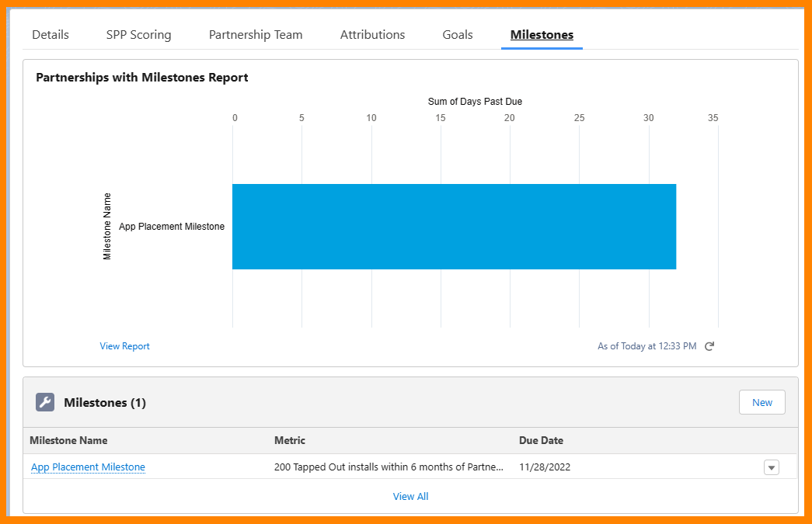Click the Metric column header

(x=290, y=440)
